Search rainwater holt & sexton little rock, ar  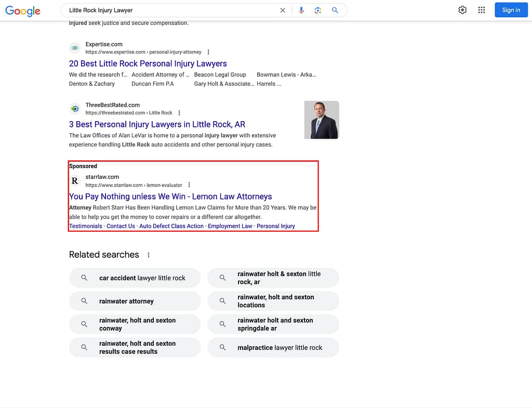[273, 278]
